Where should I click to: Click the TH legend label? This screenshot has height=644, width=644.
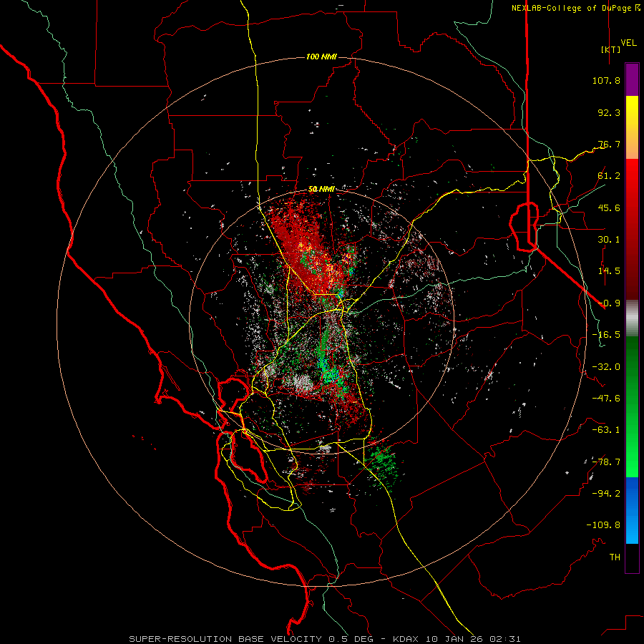coord(615,557)
